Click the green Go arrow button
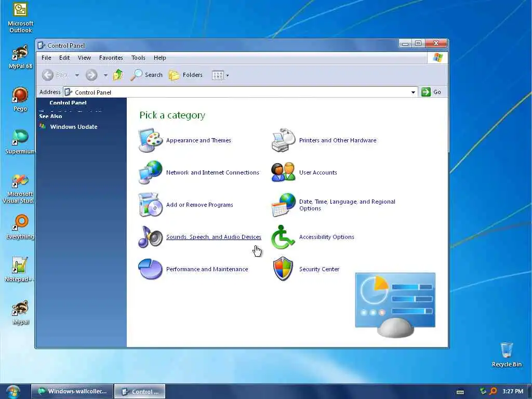The image size is (532, 399). tap(426, 92)
